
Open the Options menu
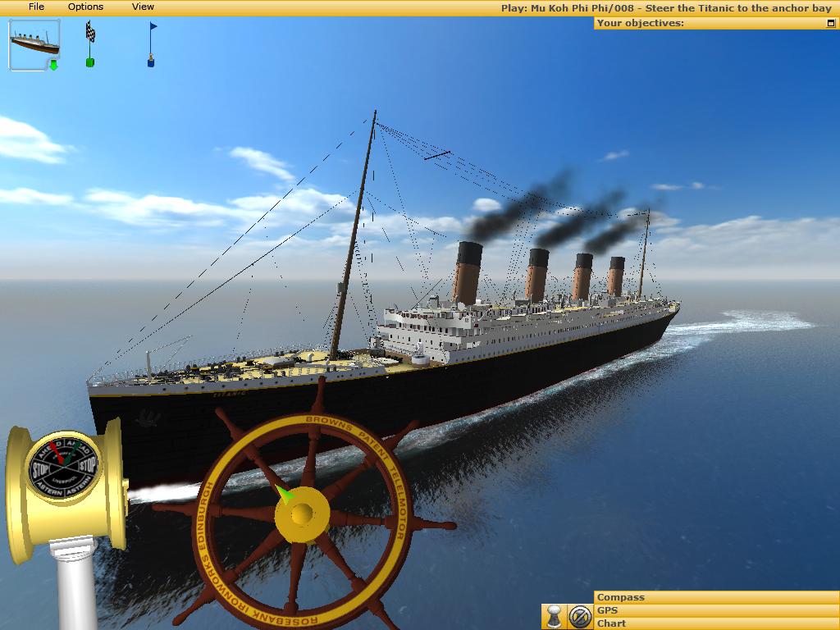tap(85, 7)
